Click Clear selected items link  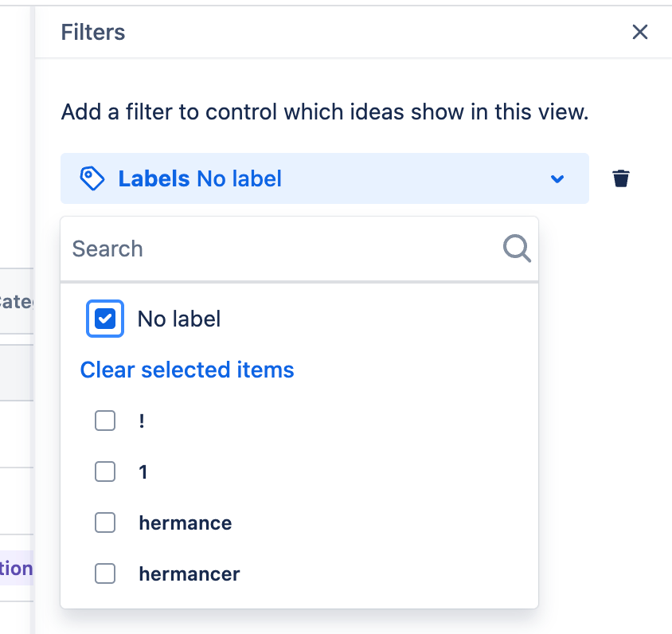click(187, 370)
